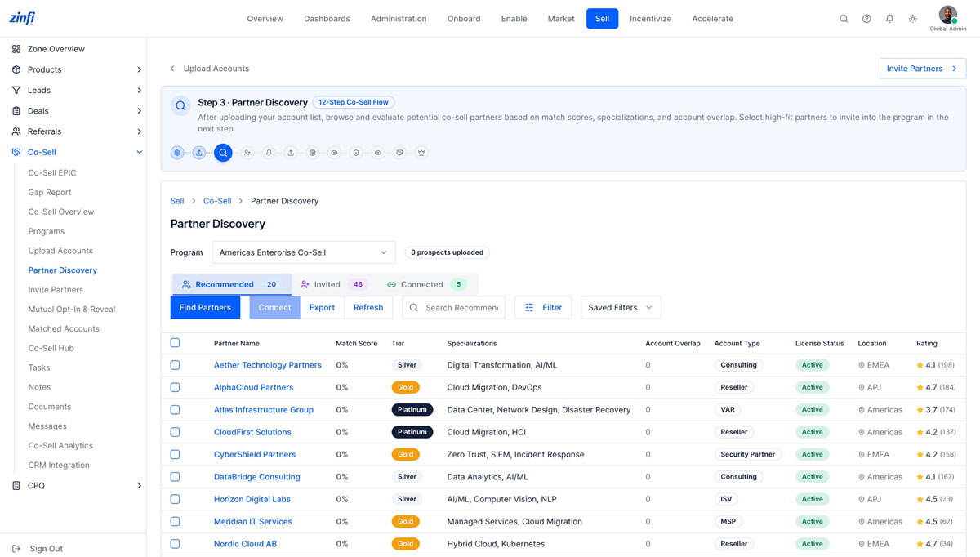
Task: Tick the select-all checkbox in the table header
Action: pyautogui.click(x=175, y=343)
